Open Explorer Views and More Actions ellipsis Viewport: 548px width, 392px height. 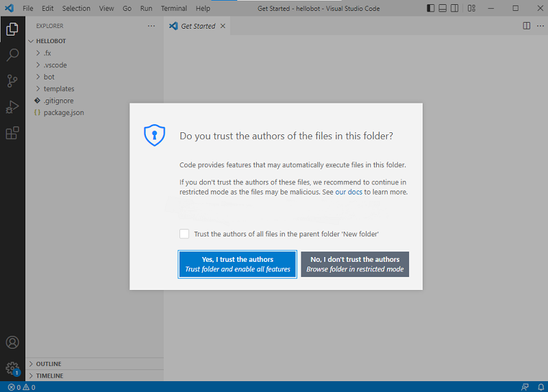point(151,26)
